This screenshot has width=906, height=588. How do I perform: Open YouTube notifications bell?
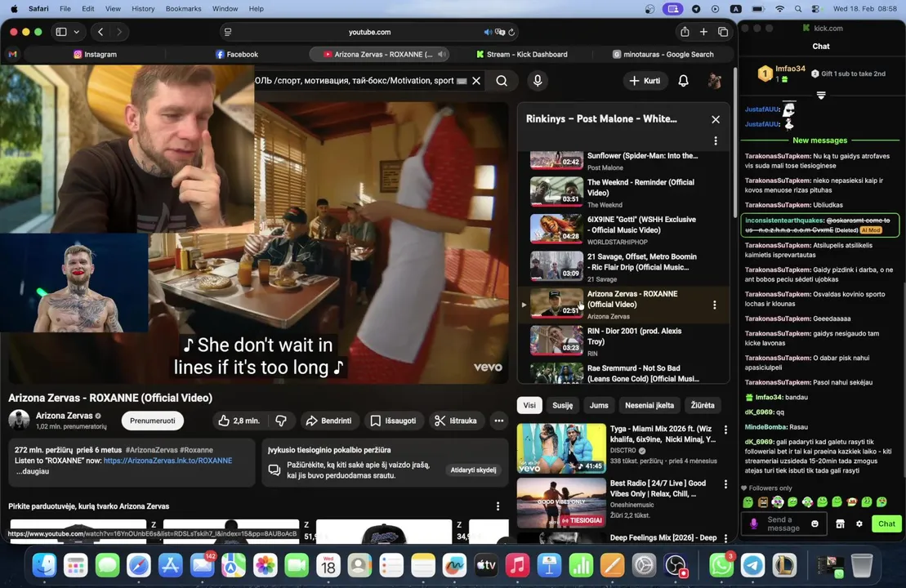[683, 81]
